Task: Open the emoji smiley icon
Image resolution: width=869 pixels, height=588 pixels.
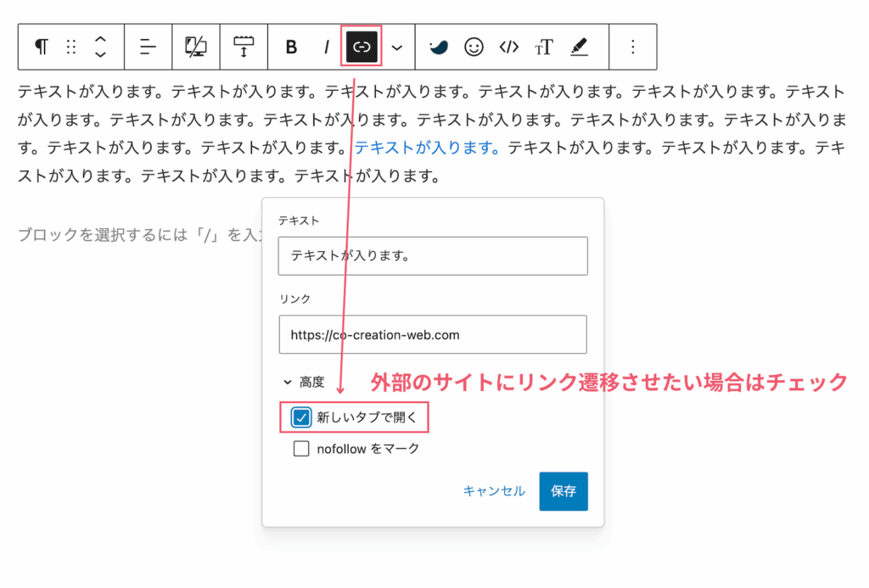Action: (474, 48)
